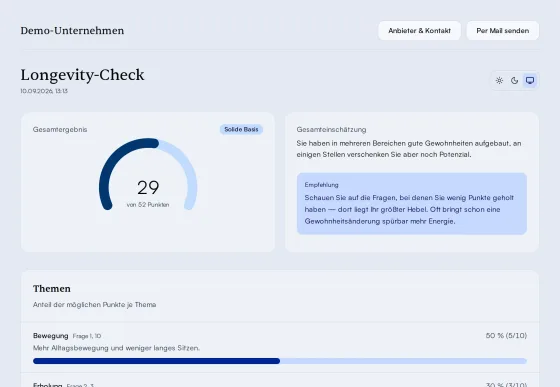Image resolution: width=560 pixels, height=387 pixels.
Task: Click the Empfehlung box heading
Action: coord(321,185)
